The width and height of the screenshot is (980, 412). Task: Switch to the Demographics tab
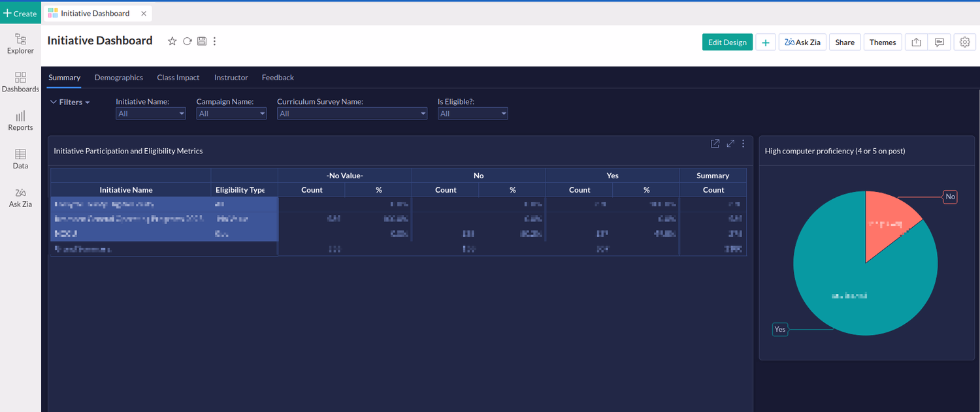click(118, 77)
